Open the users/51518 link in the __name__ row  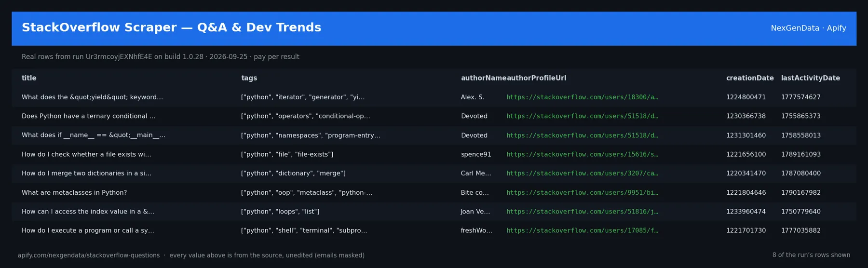coord(582,135)
